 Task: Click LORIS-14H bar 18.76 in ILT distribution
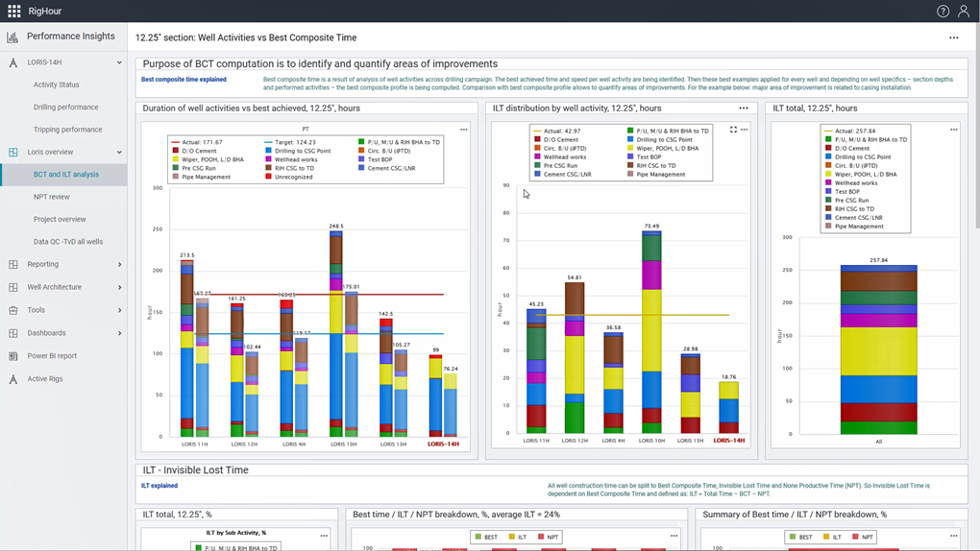point(728,407)
